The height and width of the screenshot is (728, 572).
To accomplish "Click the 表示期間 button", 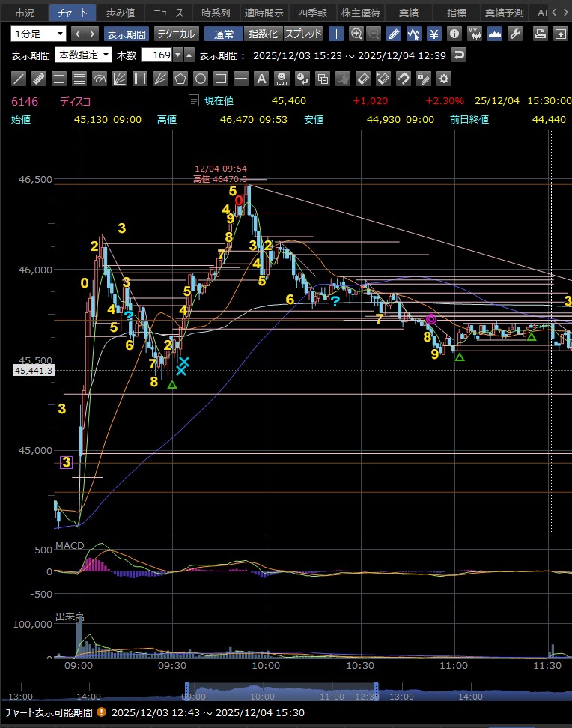I will pos(126,34).
